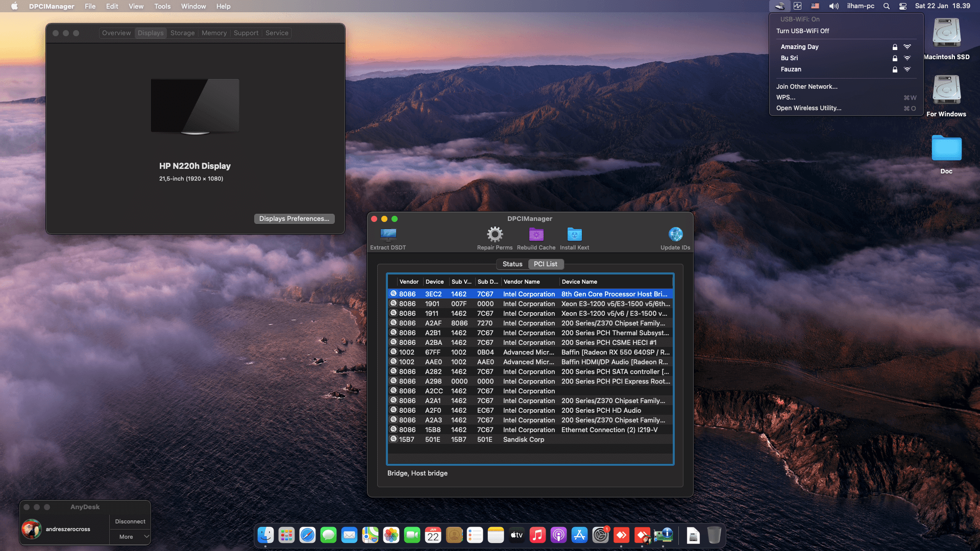
Task: Click the Update IDs globe icon
Action: [675, 234]
